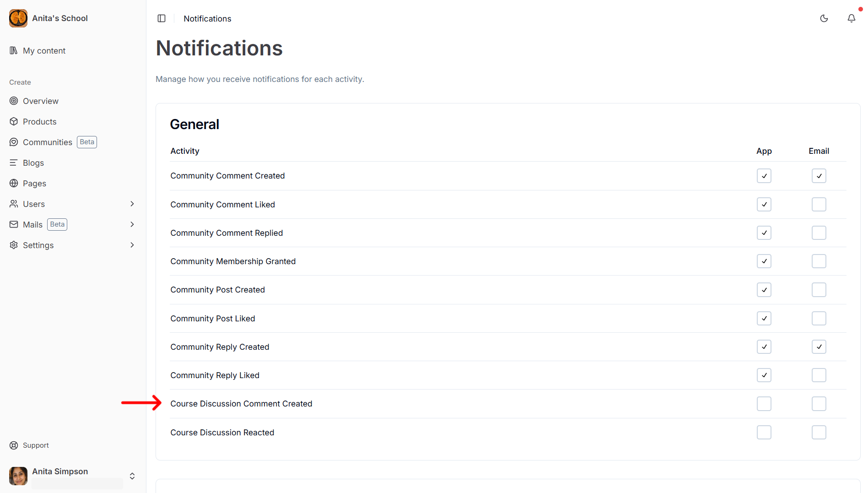
Task: Click the Communities chat icon
Action: tap(14, 142)
